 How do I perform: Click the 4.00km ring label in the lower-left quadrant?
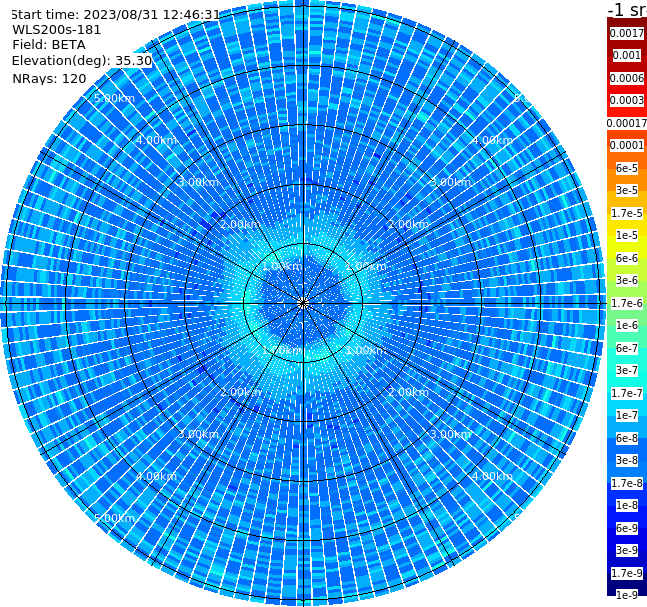point(156,476)
